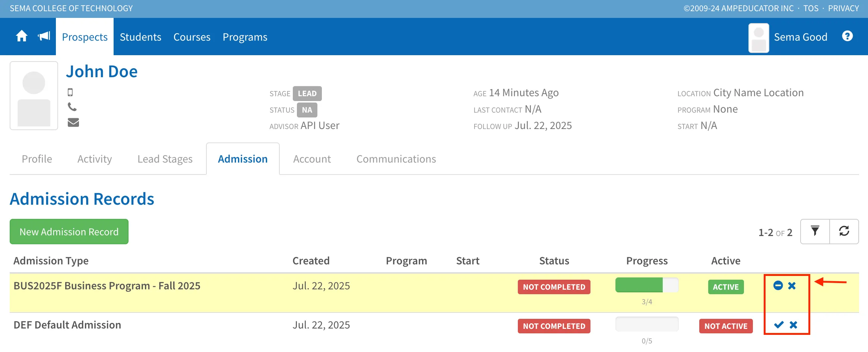Select the Admission tab
This screenshot has width=868, height=352.
click(243, 159)
